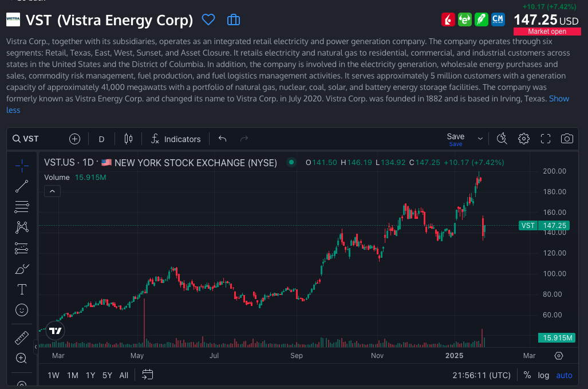Click the TradingView logo on chart
This screenshot has height=389, width=588.
coord(56,331)
